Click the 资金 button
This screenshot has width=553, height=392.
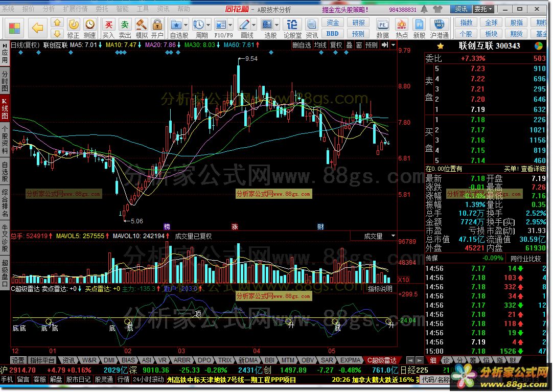point(333,23)
